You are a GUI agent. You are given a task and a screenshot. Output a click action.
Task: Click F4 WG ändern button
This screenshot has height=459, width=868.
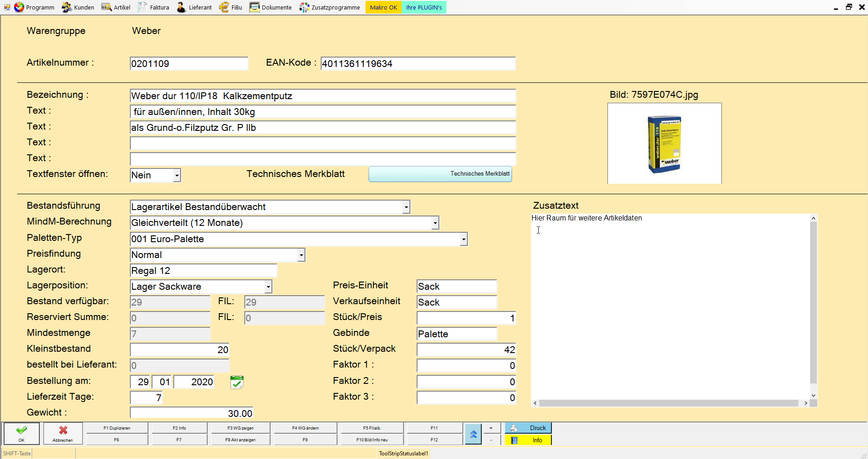click(x=305, y=428)
